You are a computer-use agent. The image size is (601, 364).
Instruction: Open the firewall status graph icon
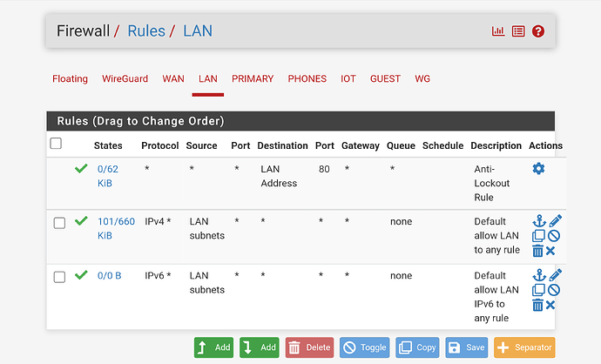(x=498, y=31)
